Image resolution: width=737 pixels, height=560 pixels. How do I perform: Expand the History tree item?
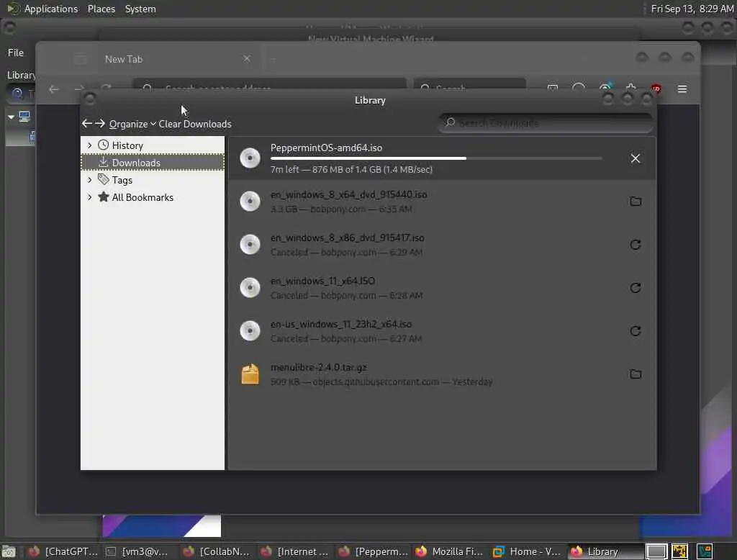point(90,145)
